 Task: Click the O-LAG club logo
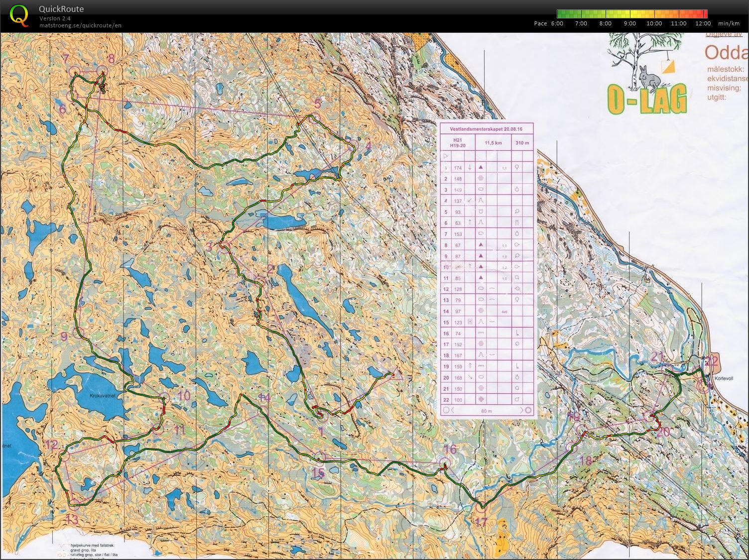647,99
